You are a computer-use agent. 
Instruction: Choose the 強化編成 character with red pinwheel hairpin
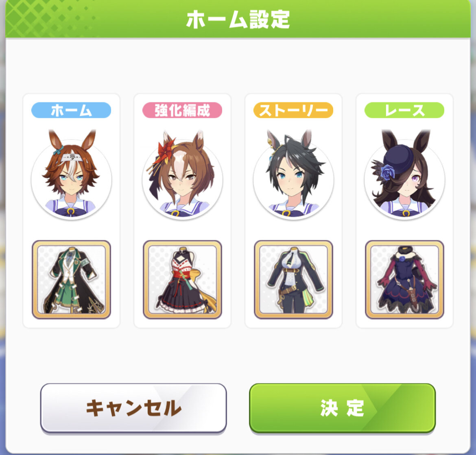182,174
